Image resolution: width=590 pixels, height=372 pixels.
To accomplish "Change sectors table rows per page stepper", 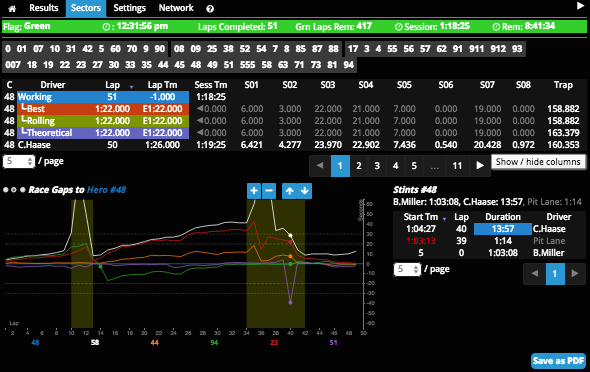I will (19, 161).
